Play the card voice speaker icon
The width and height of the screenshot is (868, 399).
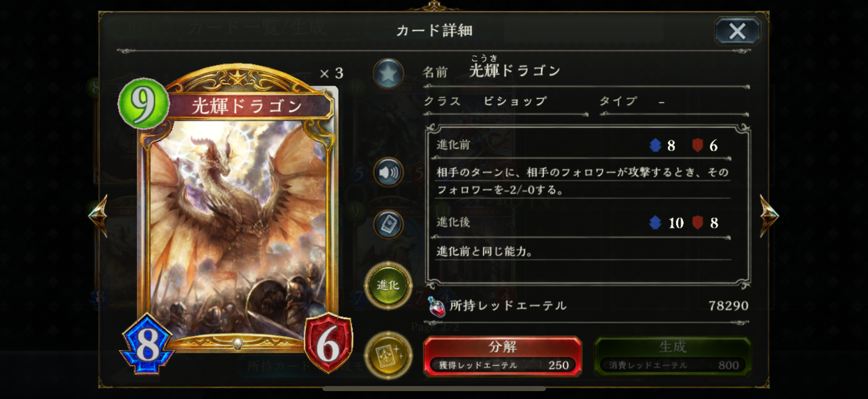[388, 172]
